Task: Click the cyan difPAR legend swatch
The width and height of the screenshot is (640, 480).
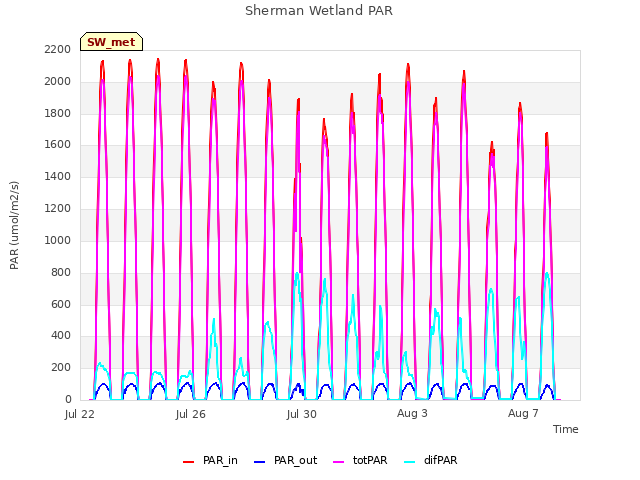Action: [x=409, y=461]
